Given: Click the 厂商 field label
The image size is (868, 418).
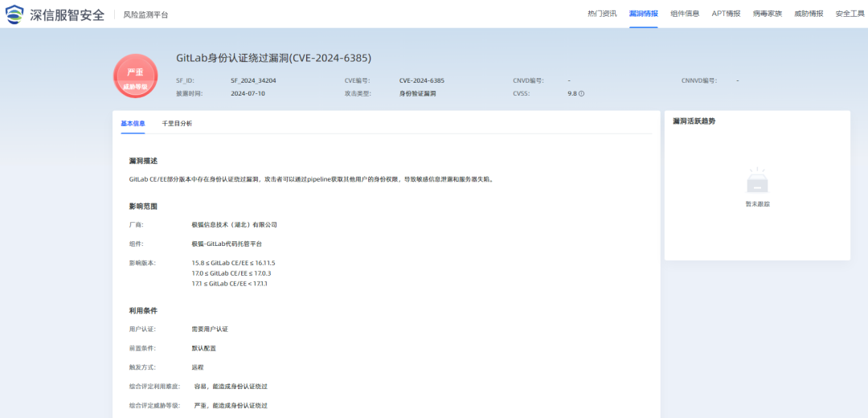Looking at the screenshot, I should coord(136,225).
